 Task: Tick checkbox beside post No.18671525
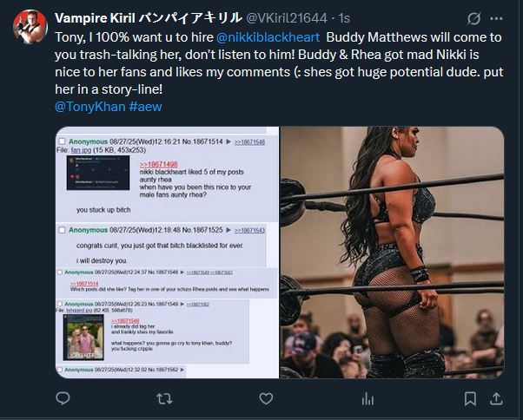point(62,230)
